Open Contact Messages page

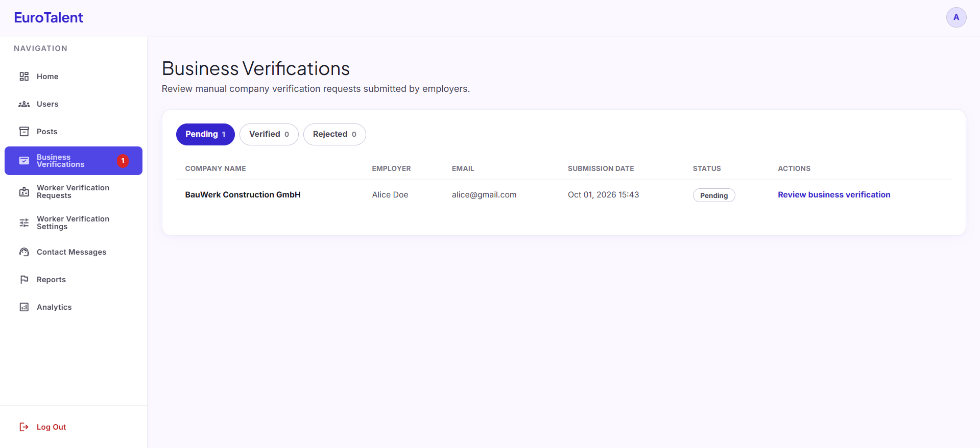point(74,252)
